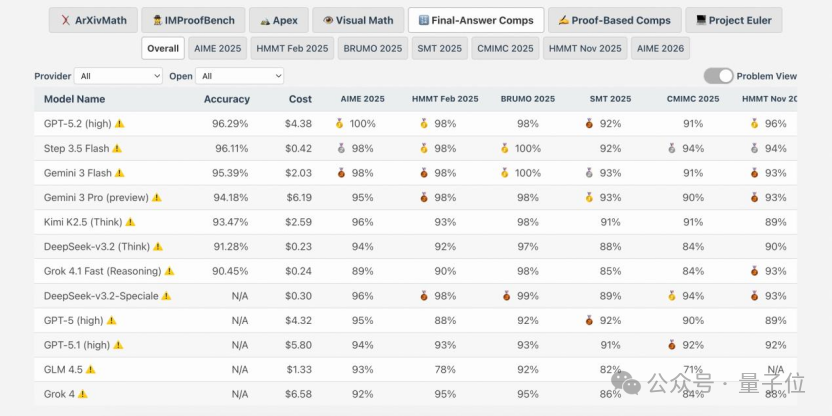The height and width of the screenshot is (416, 832).
Task: Open the Proof-Based Comps tab
Action: 614,20
